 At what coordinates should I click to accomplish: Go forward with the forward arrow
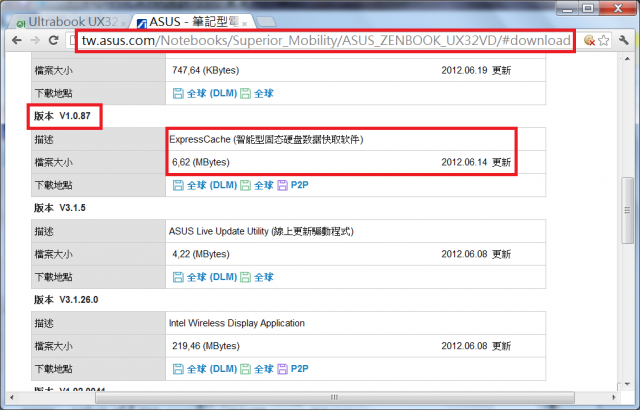[35, 40]
